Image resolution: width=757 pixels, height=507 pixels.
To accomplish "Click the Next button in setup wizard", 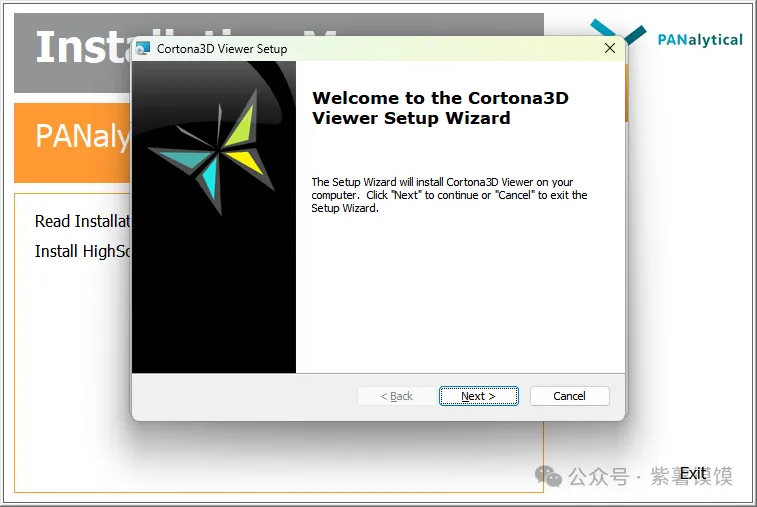I will pyautogui.click(x=478, y=396).
